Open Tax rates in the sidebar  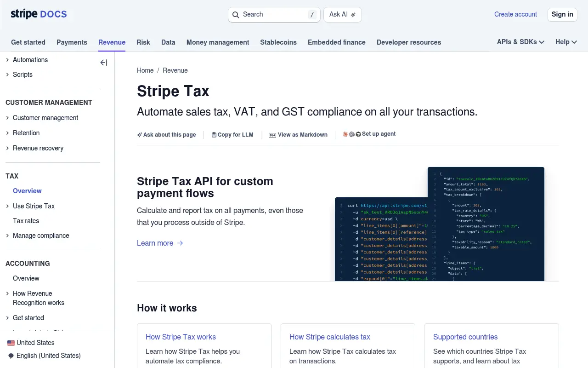tap(26, 221)
